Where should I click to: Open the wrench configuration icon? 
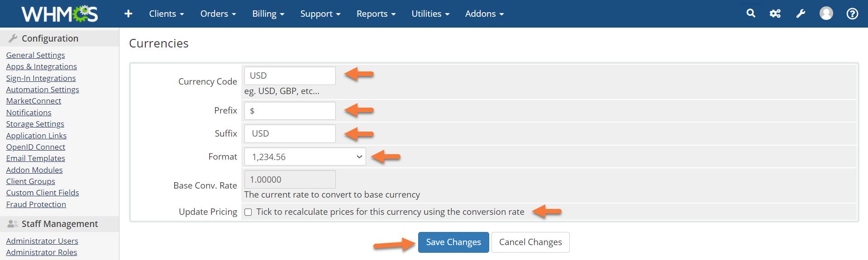click(801, 14)
